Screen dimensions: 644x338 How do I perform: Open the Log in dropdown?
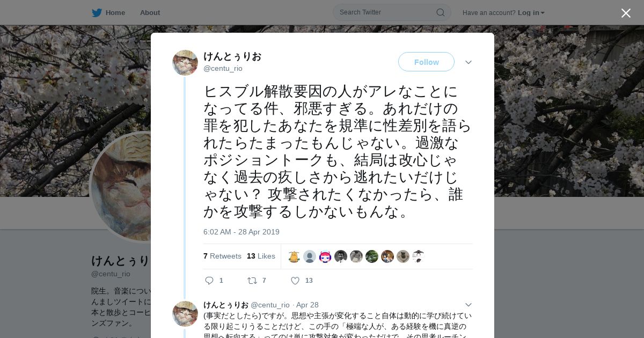coord(531,13)
